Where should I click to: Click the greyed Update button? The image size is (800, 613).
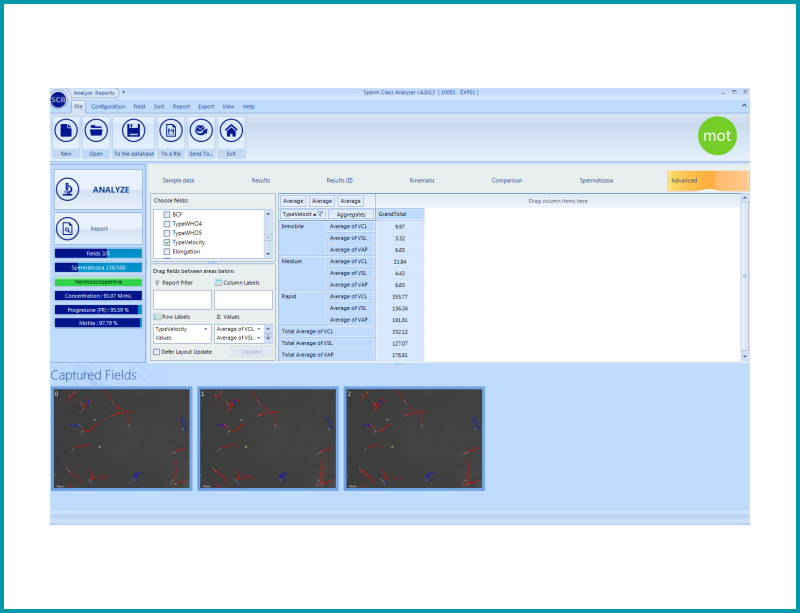[x=252, y=352]
